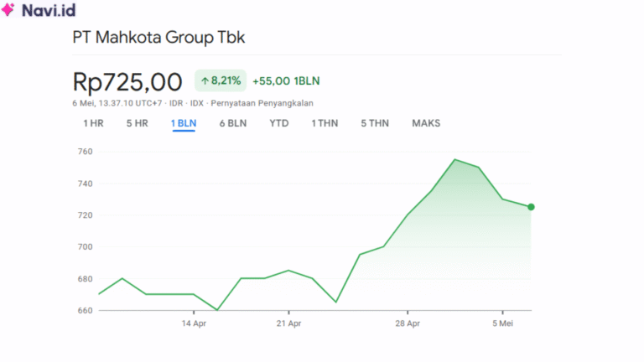Click the 14 Apr axis date label
The width and height of the screenshot is (644, 362).
(194, 323)
